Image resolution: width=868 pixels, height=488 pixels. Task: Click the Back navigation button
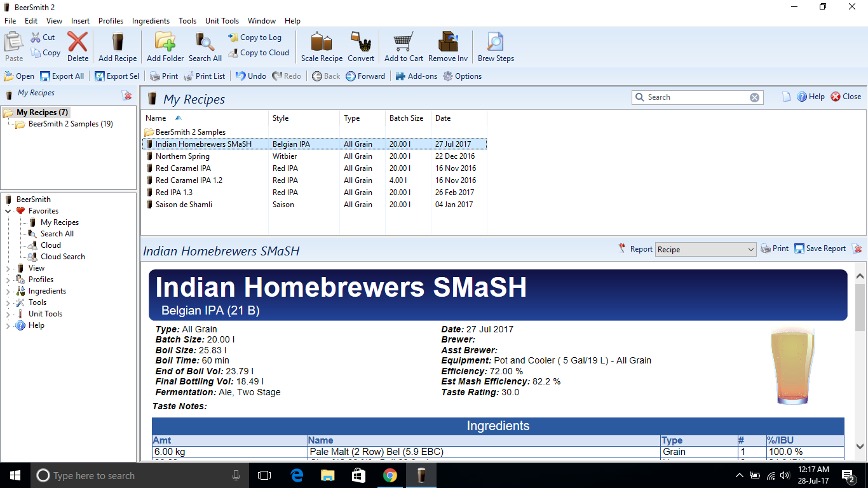[326, 76]
